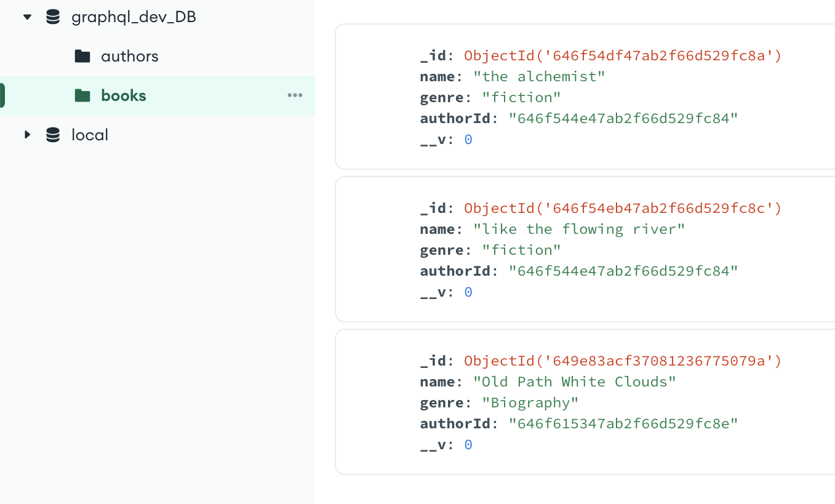This screenshot has width=835, height=504.
Task: Click authorId value in the alchemist document
Action: pyautogui.click(x=623, y=119)
